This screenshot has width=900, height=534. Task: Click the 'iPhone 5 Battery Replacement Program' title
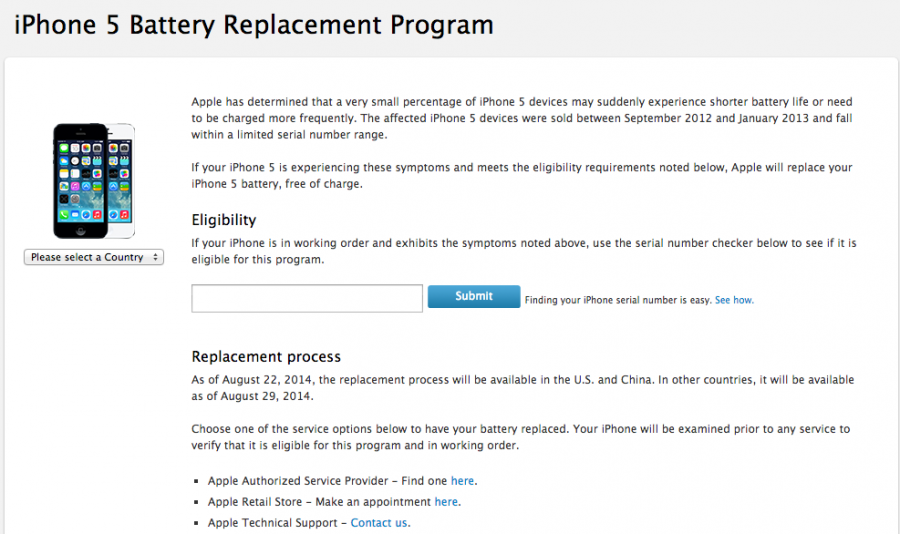point(254,25)
